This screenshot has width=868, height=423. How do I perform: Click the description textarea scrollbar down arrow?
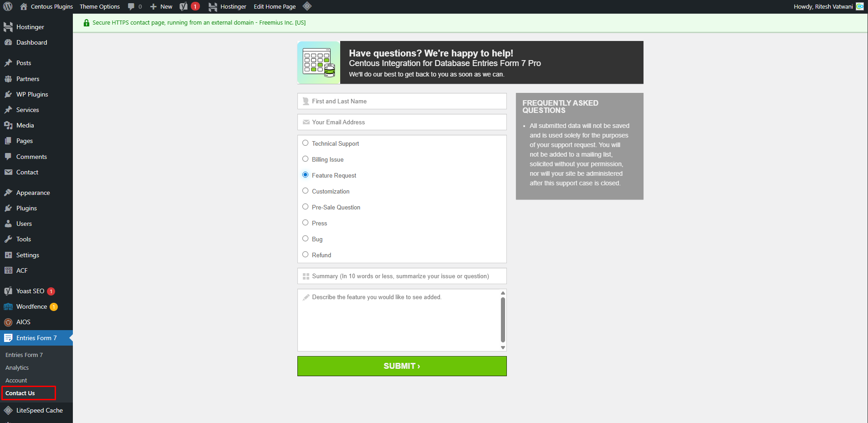coord(503,347)
